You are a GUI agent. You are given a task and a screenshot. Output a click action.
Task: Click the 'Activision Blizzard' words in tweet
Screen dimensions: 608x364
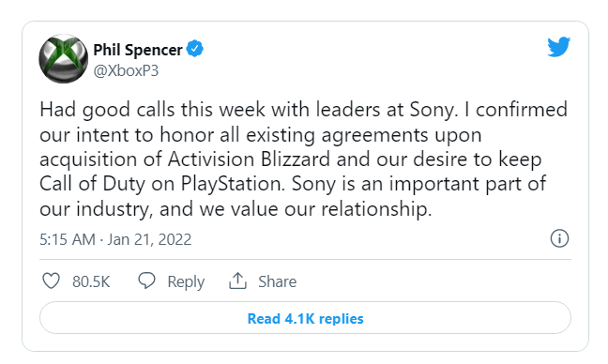pyautogui.click(x=249, y=159)
